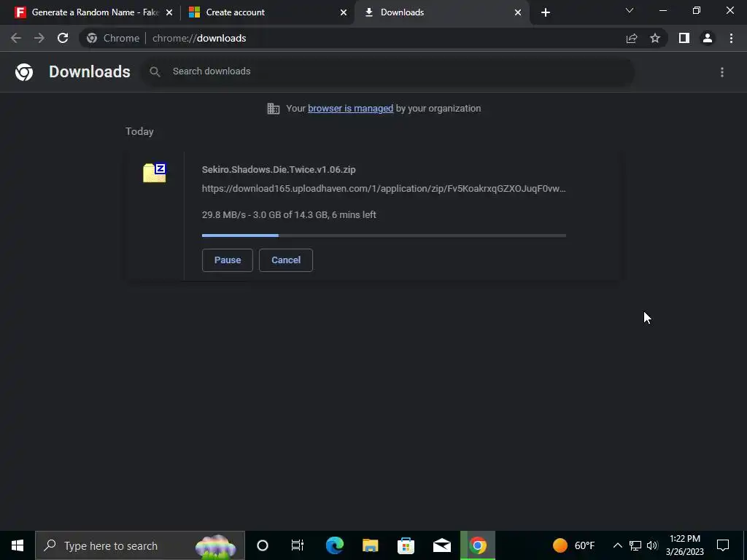
Task: Click the browser forward arrow
Action: 39,38
